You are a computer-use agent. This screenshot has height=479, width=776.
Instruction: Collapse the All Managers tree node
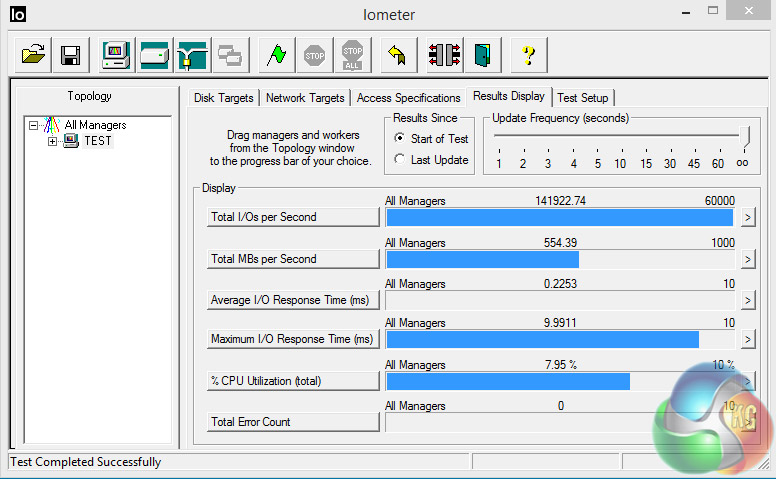coord(34,126)
